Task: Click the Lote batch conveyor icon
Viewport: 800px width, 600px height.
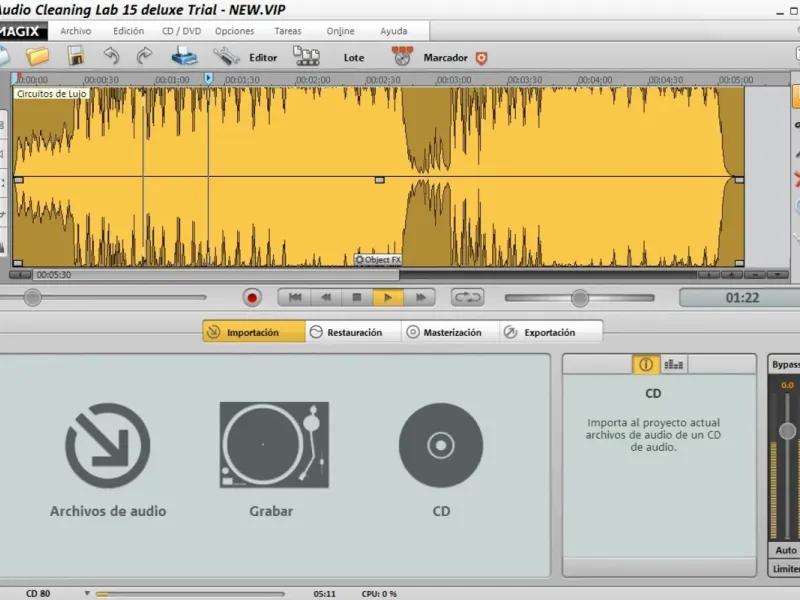Action: click(x=306, y=56)
